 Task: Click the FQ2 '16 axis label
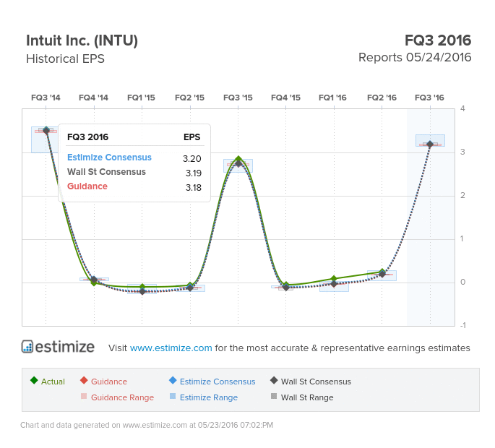(382, 98)
